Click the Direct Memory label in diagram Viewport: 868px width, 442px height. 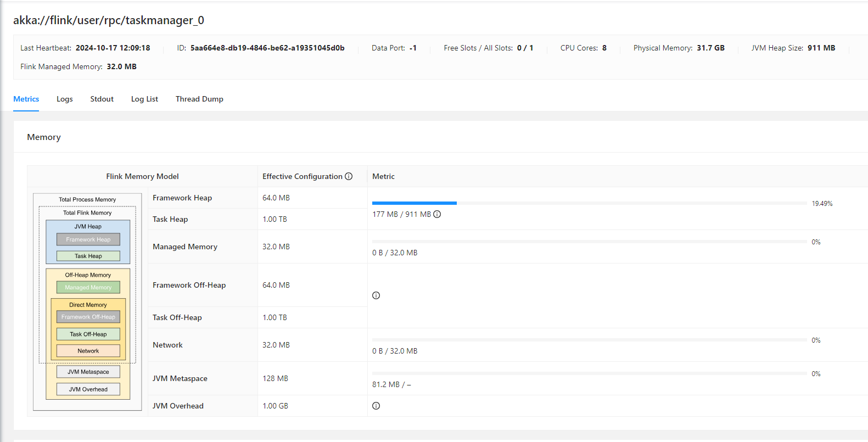[88, 305]
